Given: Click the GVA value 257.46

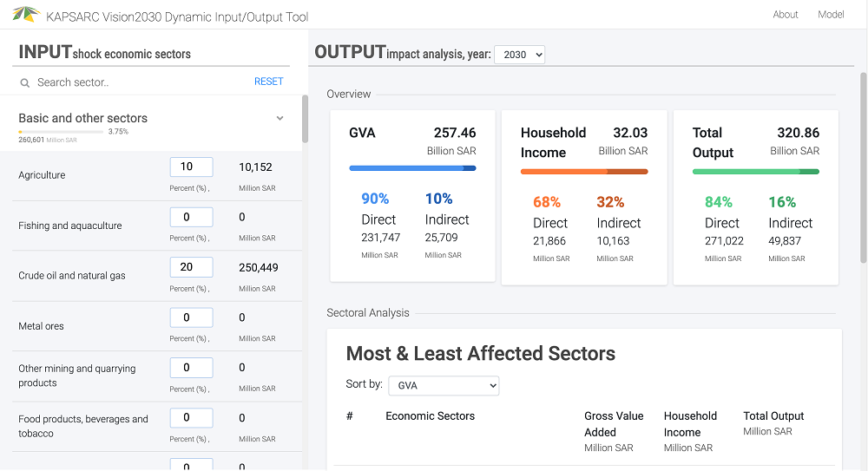Looking at the screenshot, I should [455, 133].
